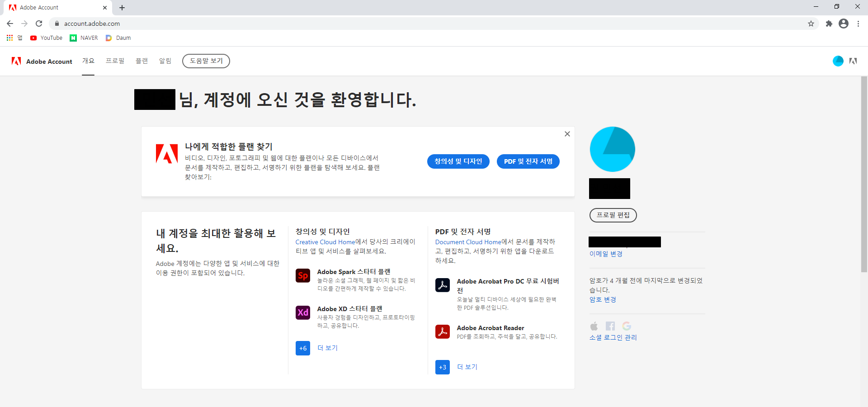The height and width of the screenshot is (407, 868).
Task: Click the Adobe Spark Sp icon
Action: [x=303, y=275]
